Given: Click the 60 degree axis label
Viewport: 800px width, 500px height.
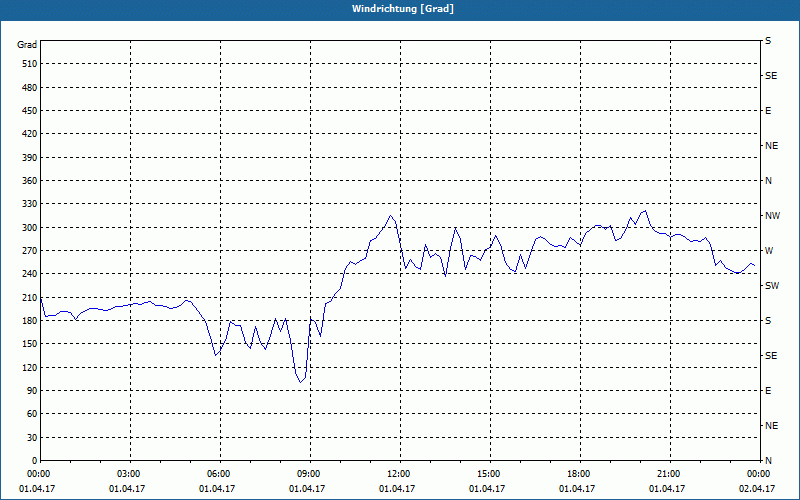Looking at the screenshot, I should [x=32, y=414].
